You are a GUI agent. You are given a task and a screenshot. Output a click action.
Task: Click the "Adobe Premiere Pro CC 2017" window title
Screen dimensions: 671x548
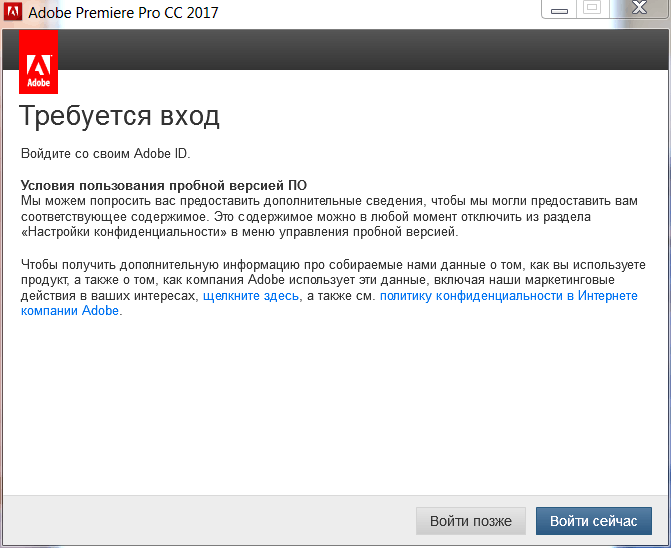click(x=123, y=13)
